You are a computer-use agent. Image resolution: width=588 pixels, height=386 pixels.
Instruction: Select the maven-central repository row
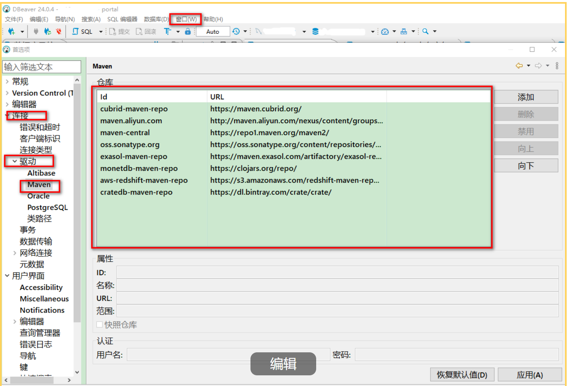click(x=294, y=133)
